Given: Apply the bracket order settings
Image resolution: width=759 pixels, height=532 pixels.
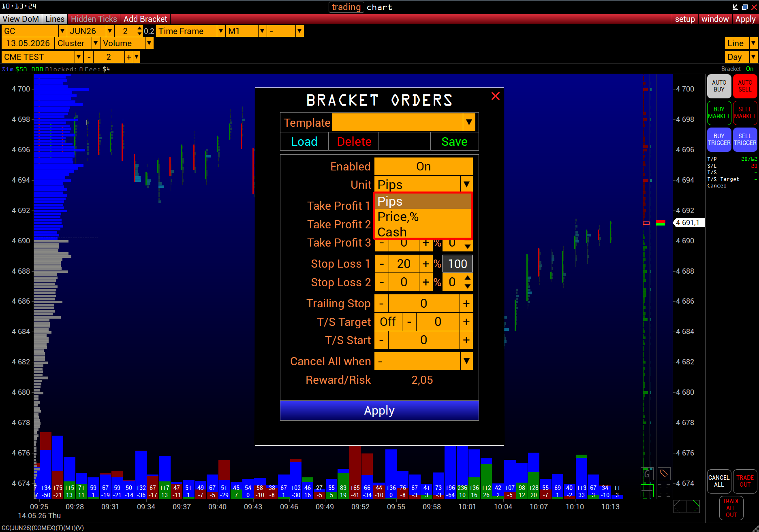Looking at the screenshot, I should coord(379,411).
